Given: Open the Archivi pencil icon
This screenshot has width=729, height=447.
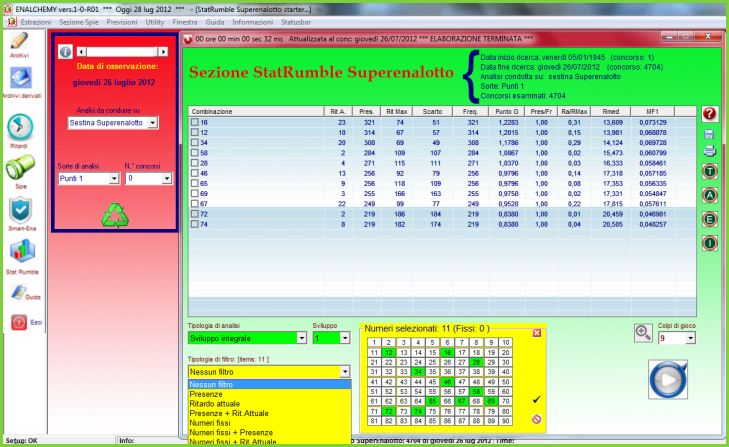Looking at the screenshot, I should [x=19, y=41].
